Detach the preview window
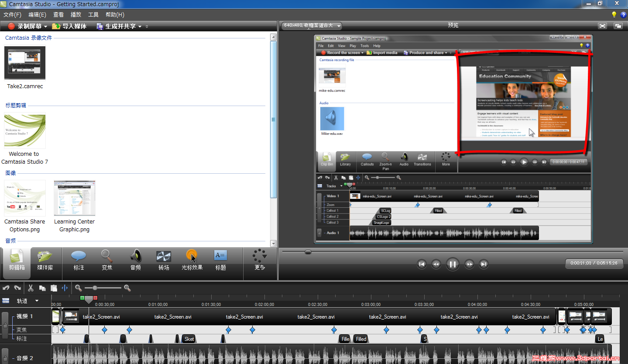This screenshot has height=364, width=628. coord(618,26)
